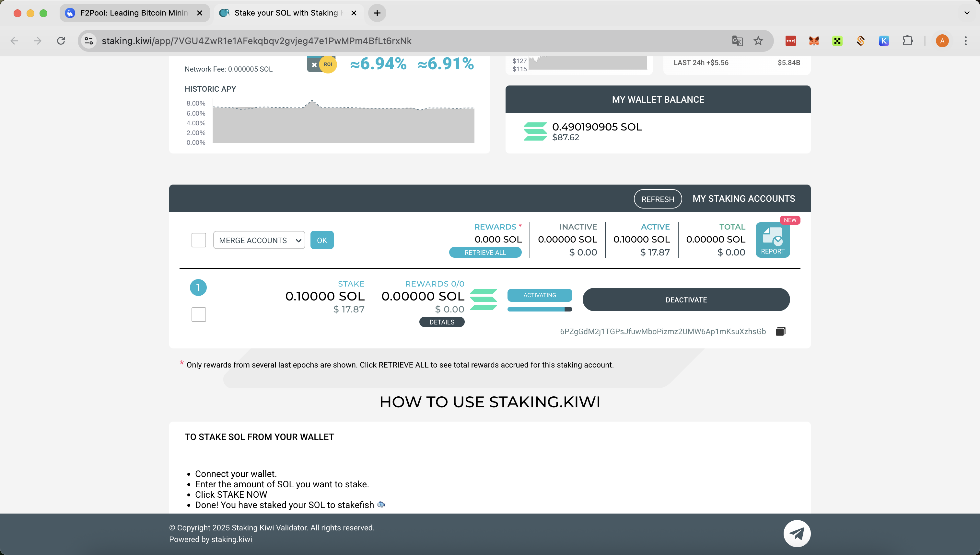Viewport: 980px width, 555px height.
Task: Open a new browser tab
Action: click(x=377, y=13)
